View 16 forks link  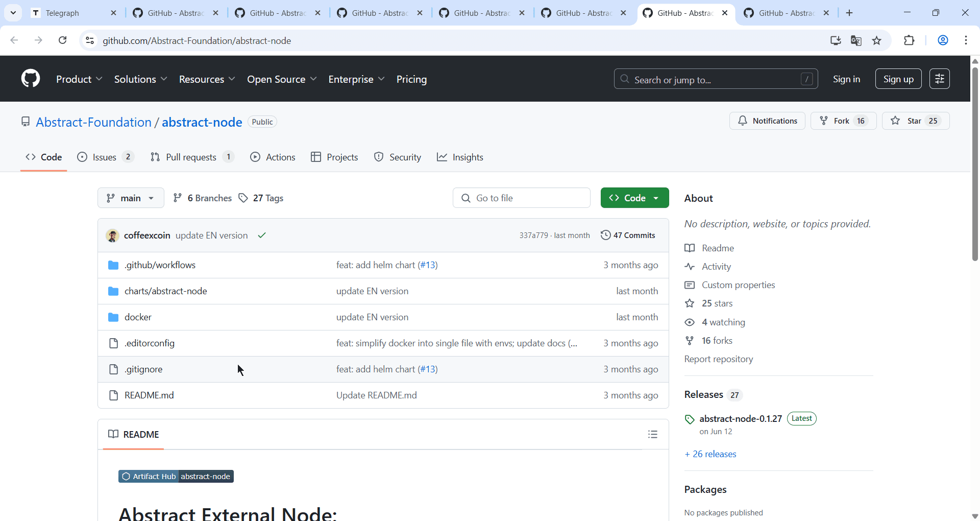point(708,341)
